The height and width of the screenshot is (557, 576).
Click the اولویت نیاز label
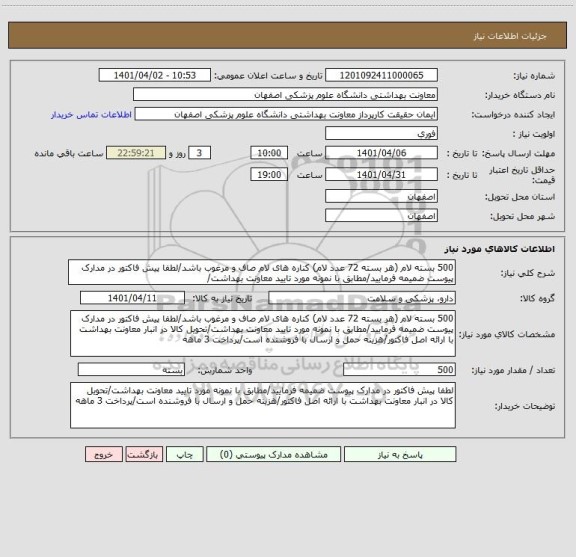coord(534,134)
